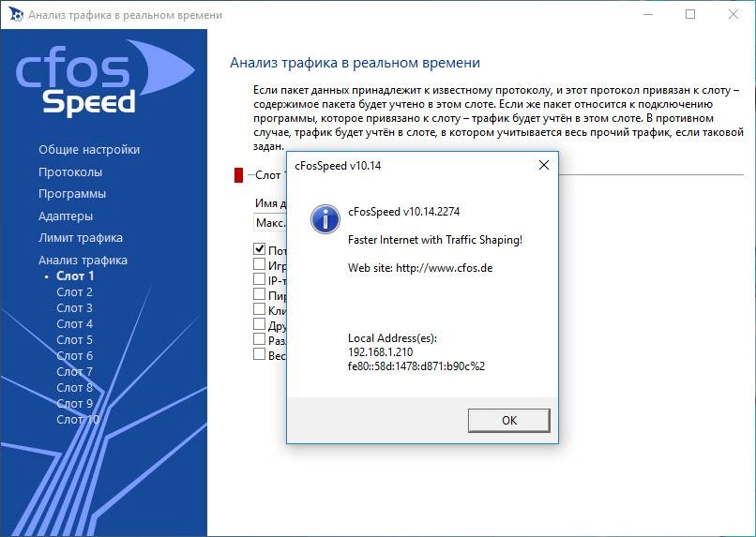756x537 pixels.
Task: Select Слот 5 in sidebar
Action: tap(74, 339)
